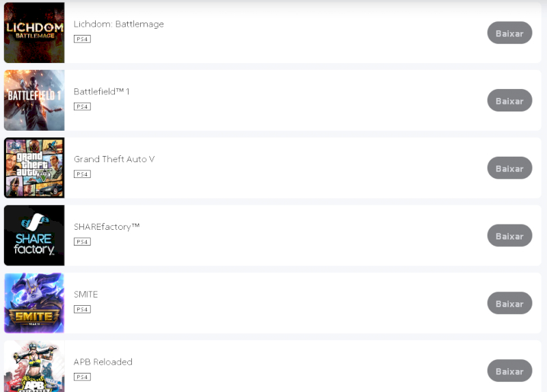
Task: Click the PS4 platform tag under SMITE
Action: pyautogui.click(x=82, y=309)
